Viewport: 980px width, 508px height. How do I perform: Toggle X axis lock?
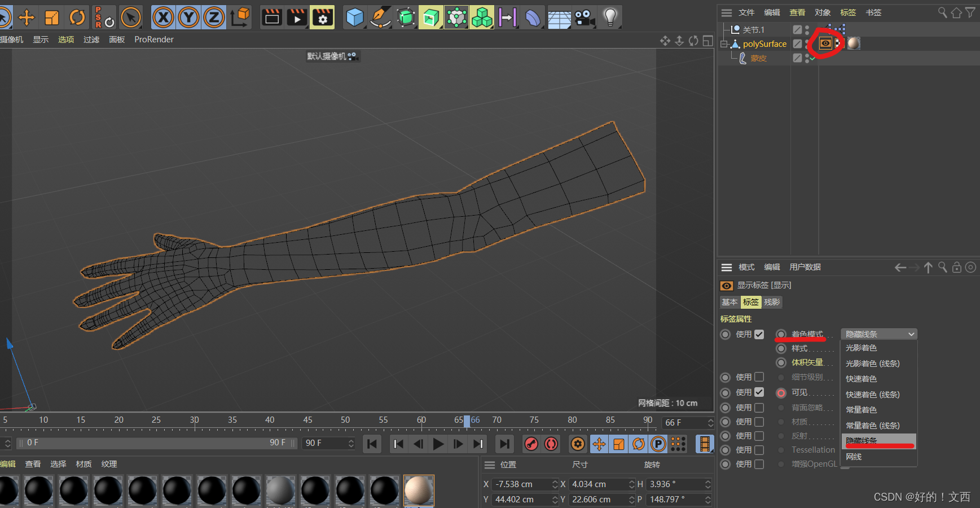point(163,17)
